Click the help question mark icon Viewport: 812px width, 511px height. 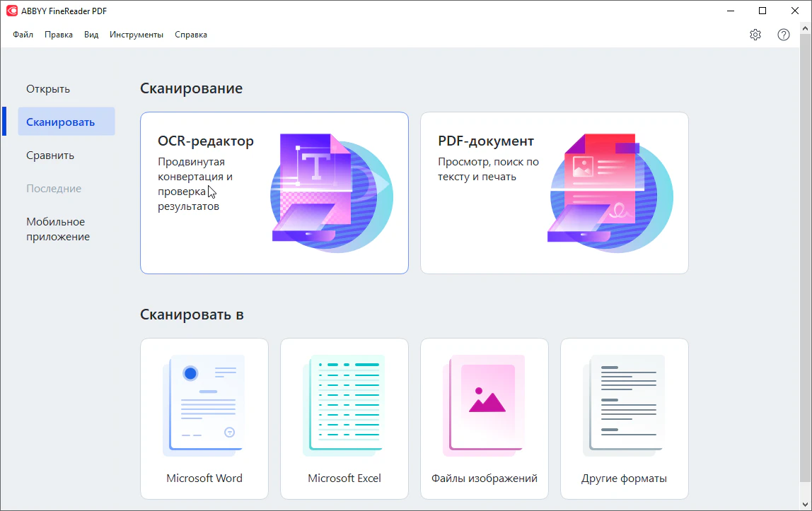pos(783,35)
